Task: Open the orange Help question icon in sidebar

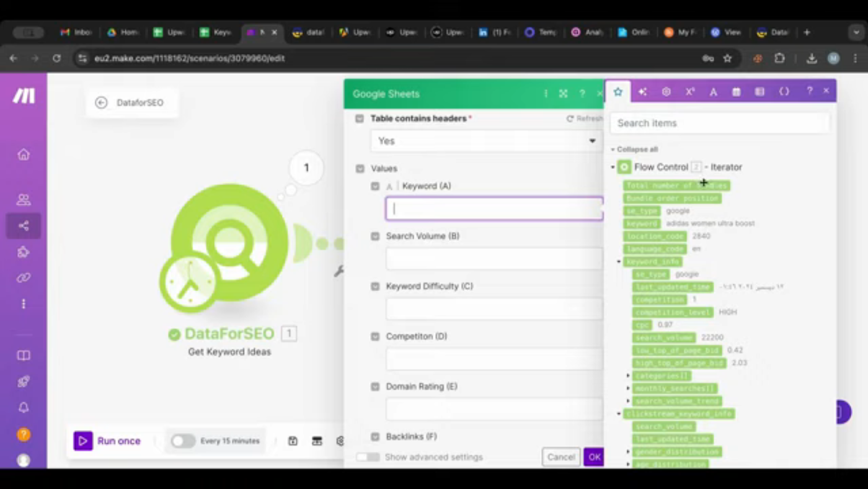Action: click(24, 434)
